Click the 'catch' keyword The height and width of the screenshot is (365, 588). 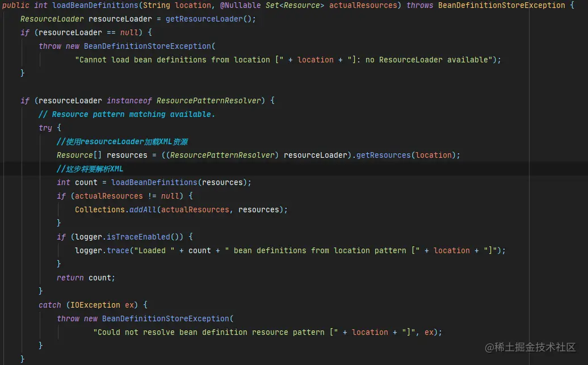point(49,305)
